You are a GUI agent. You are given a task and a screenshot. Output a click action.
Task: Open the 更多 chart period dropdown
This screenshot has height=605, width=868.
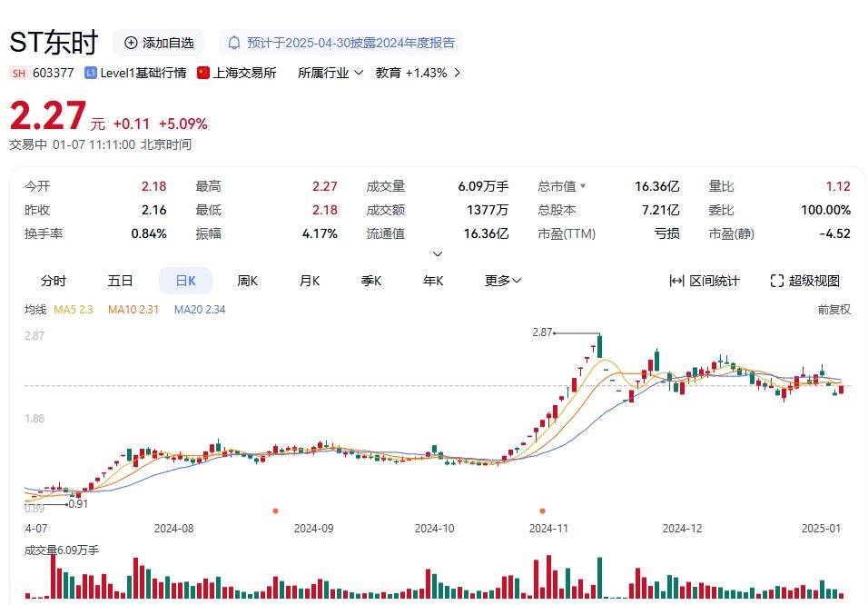pos(501,281)
